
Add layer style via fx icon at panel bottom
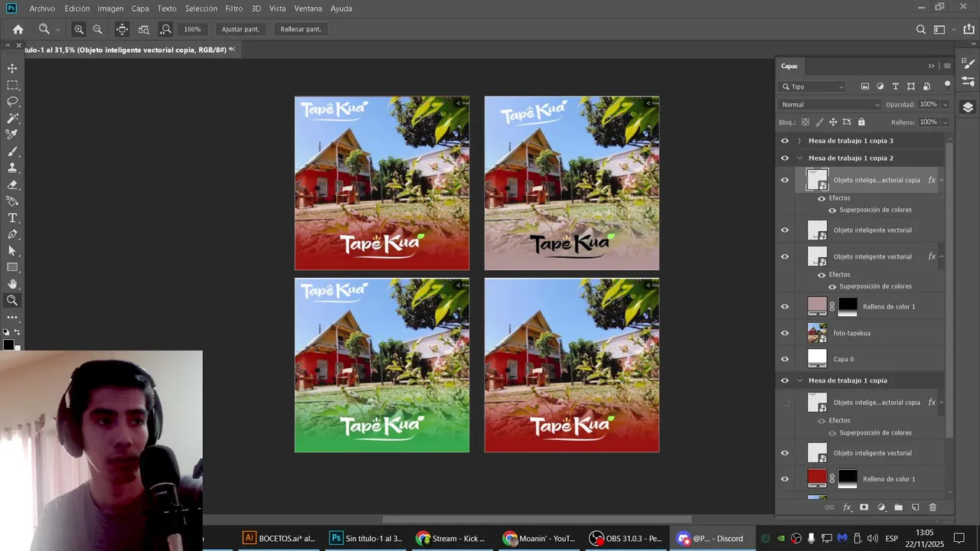click(847, 507)
